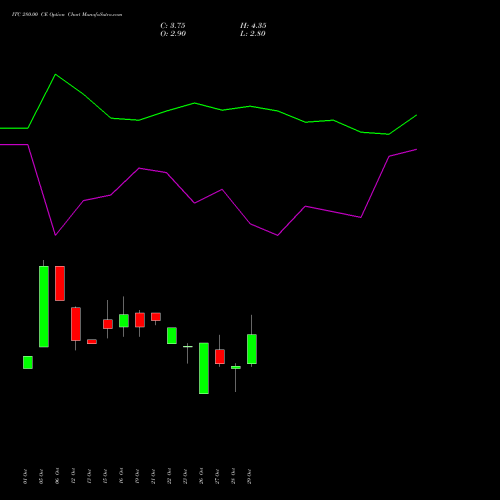
Task: Click the right end of the magenta line
Action: 416,149
